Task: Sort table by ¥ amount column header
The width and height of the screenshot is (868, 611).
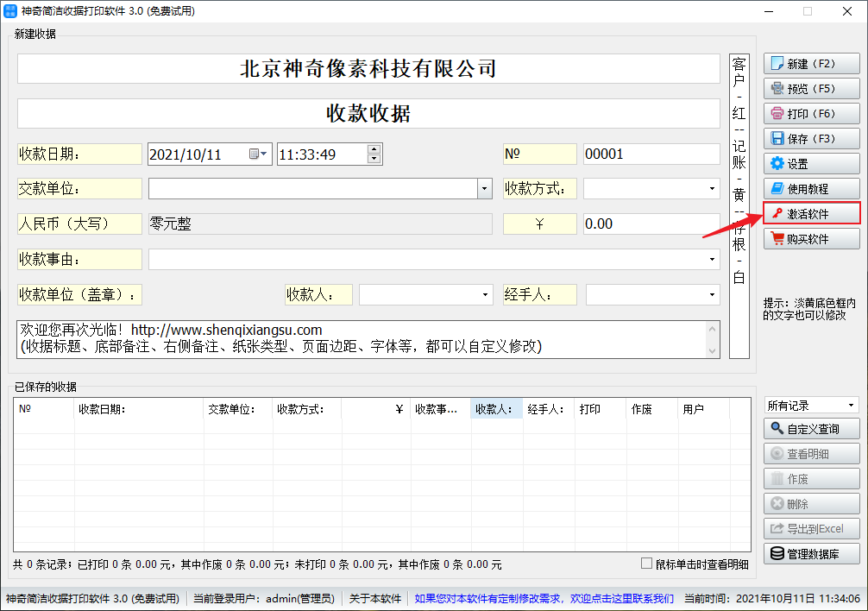Action: coord(376,409)
